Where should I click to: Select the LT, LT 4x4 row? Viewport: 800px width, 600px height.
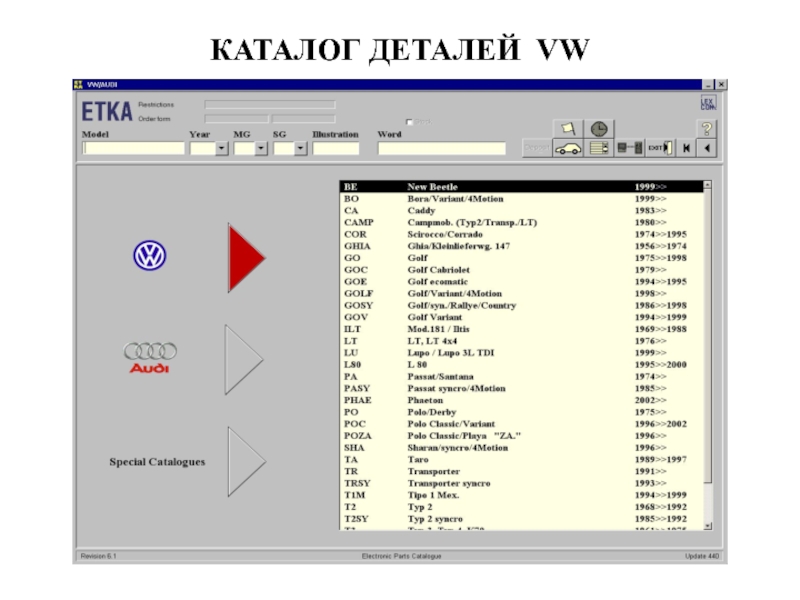(521, 341)
